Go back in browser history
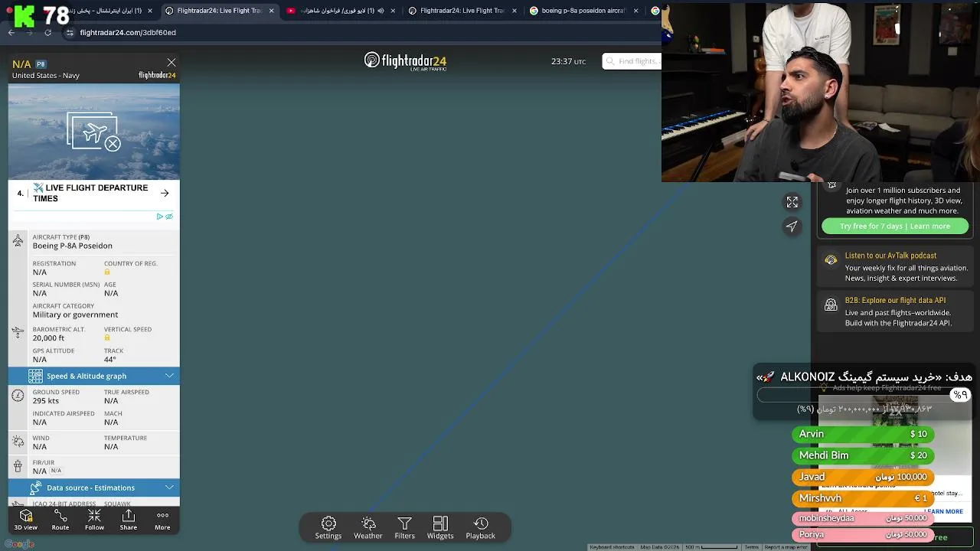 11,33
